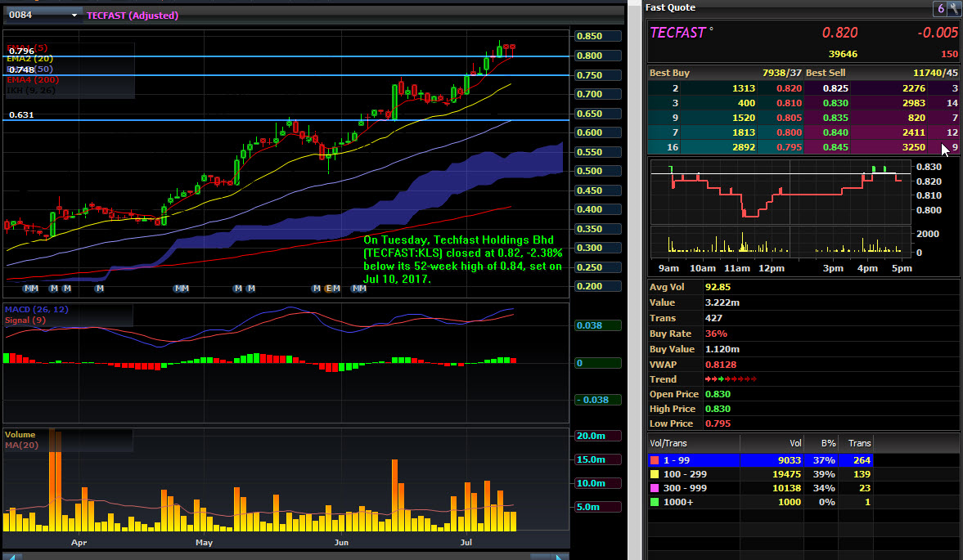Click the Low Price value 0.795
This screenshot has width=963, height=560.
click(x=718, y=423)
